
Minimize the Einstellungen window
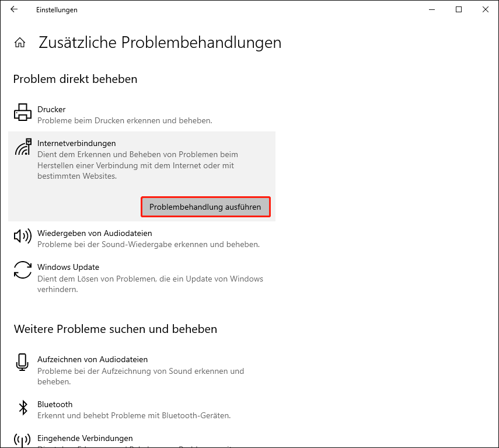click(431, 9)
